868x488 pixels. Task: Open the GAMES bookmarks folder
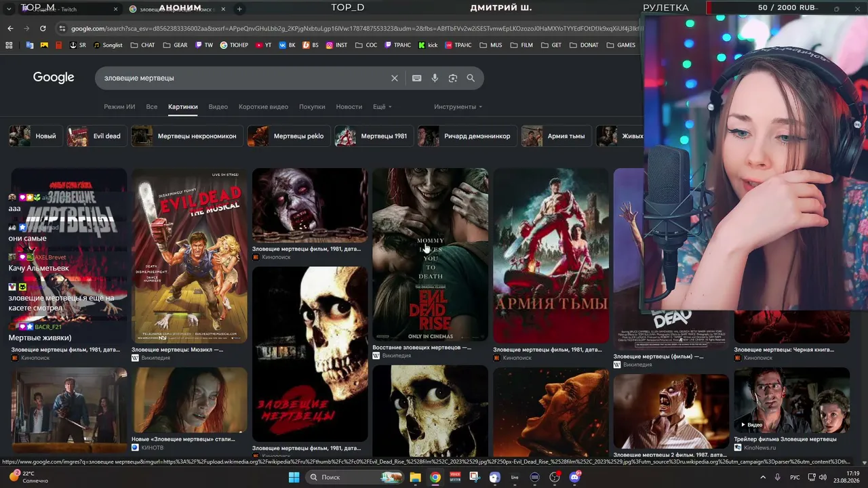[620, 45]
